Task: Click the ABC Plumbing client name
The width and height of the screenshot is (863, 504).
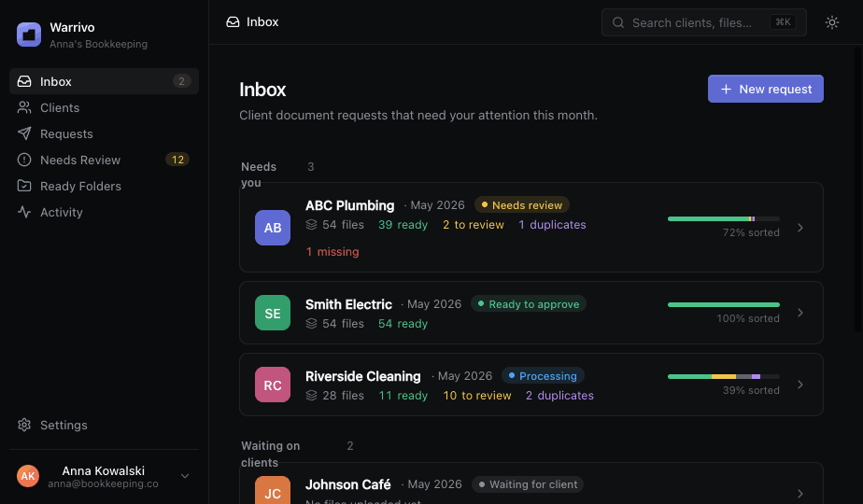Action: [350, 205]
